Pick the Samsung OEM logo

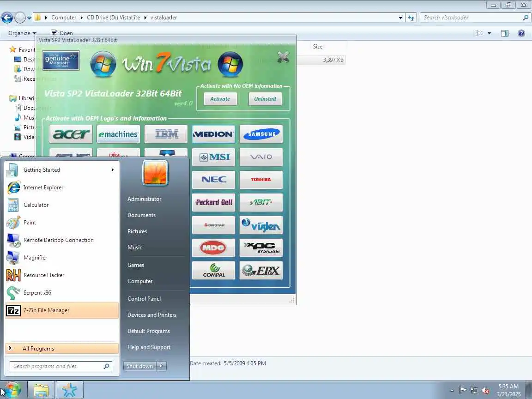(261, 134)
